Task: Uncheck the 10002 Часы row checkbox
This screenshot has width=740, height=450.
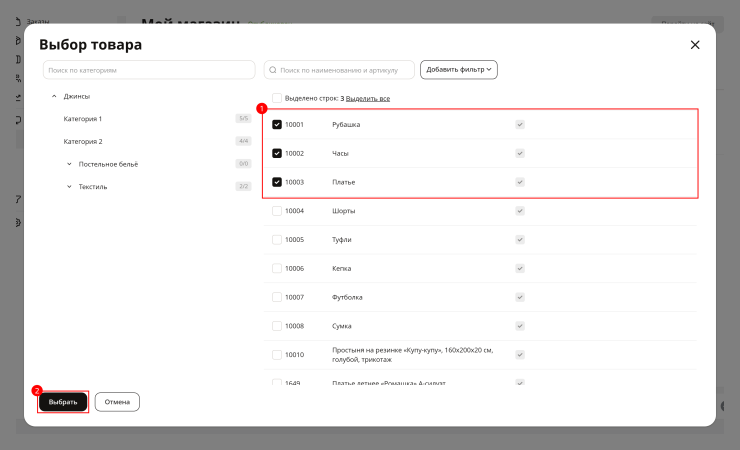Action: pos(277,153)
